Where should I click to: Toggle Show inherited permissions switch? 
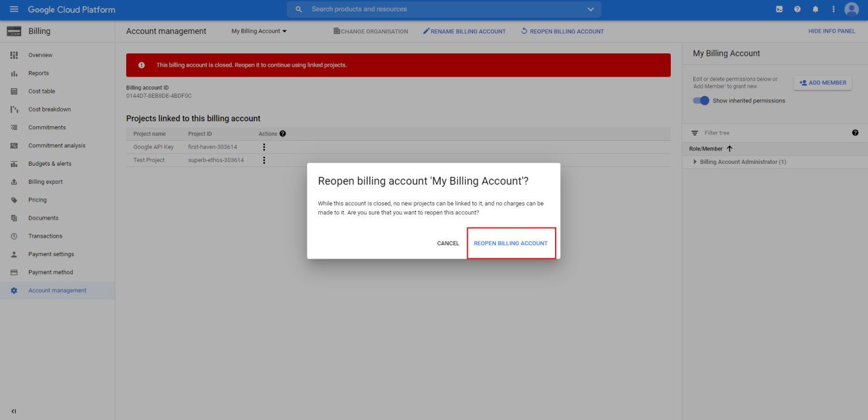coord(701,101)
